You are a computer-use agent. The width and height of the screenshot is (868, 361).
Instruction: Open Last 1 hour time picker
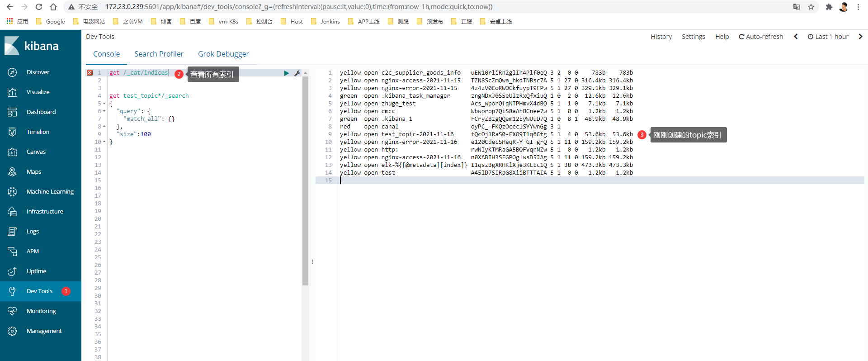(828, 37)
